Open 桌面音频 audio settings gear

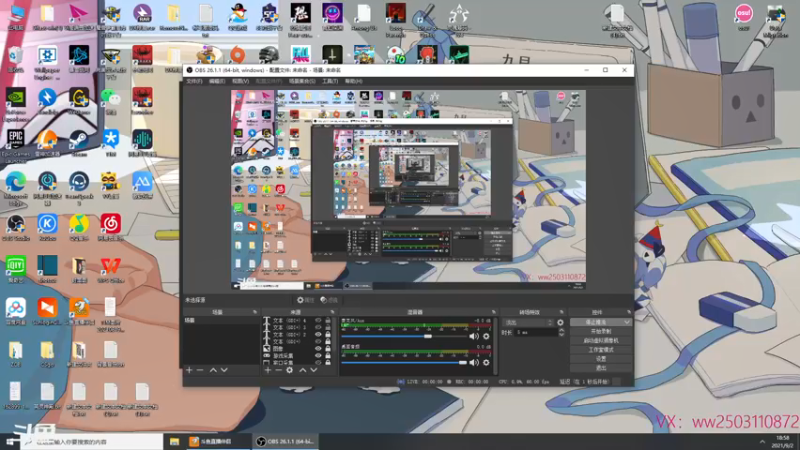coord(486,362)
